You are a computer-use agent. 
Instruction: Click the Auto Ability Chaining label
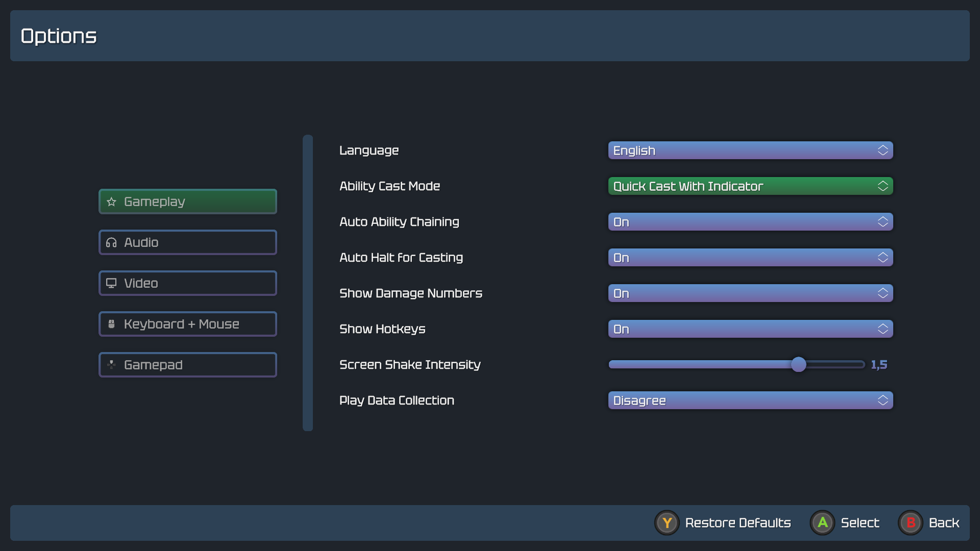[x=400, y=222]
